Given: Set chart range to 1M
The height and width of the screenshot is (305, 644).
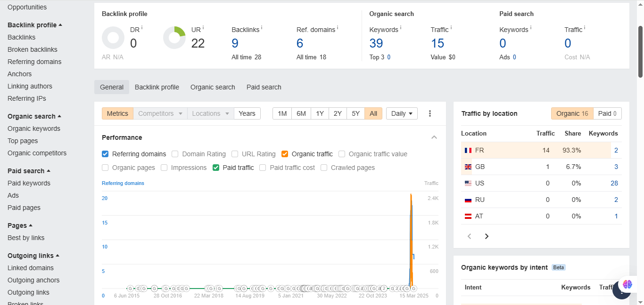Looking at the screenshot, I should 282,113.
